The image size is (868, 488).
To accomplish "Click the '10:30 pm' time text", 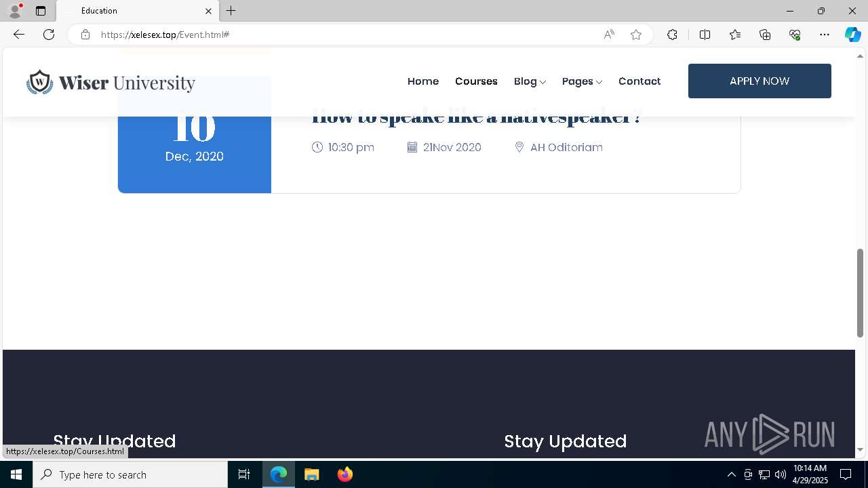I will (x=351, y=147).
